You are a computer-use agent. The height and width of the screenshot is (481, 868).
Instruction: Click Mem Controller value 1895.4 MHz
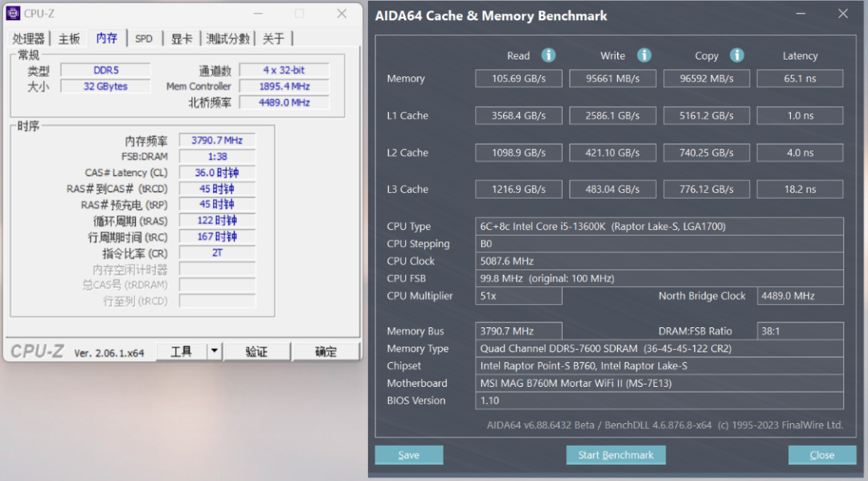[x=284, y=86]
